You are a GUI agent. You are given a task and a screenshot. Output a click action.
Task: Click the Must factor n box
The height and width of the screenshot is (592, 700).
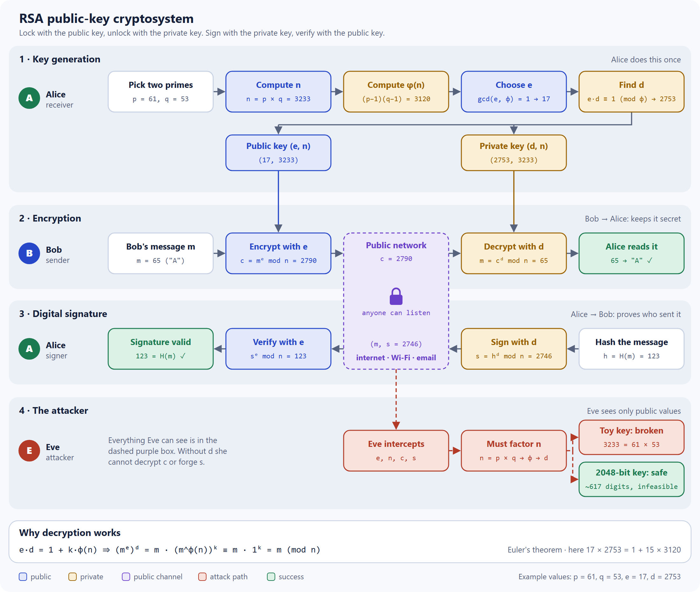click(x=514, y=451)
